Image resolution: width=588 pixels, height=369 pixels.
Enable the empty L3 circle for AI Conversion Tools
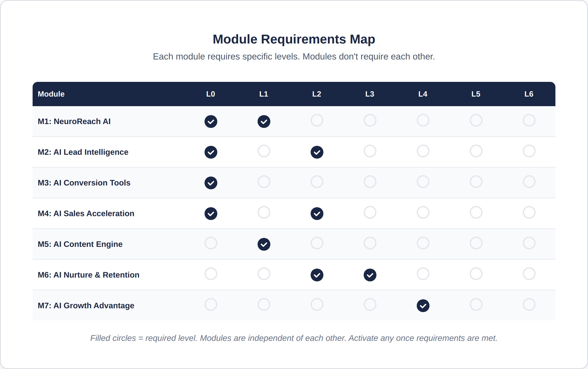370,182
